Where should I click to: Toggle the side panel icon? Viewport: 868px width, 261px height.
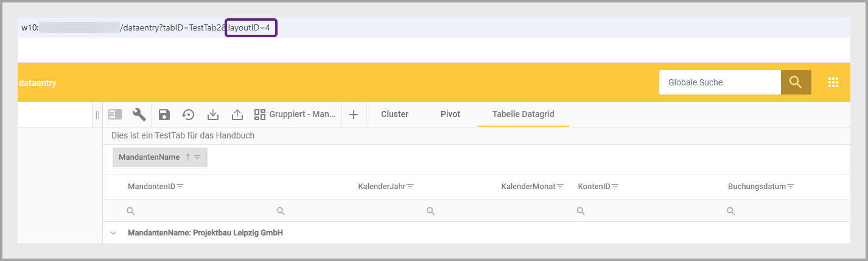pyautogui.click(x=115, y=115)
